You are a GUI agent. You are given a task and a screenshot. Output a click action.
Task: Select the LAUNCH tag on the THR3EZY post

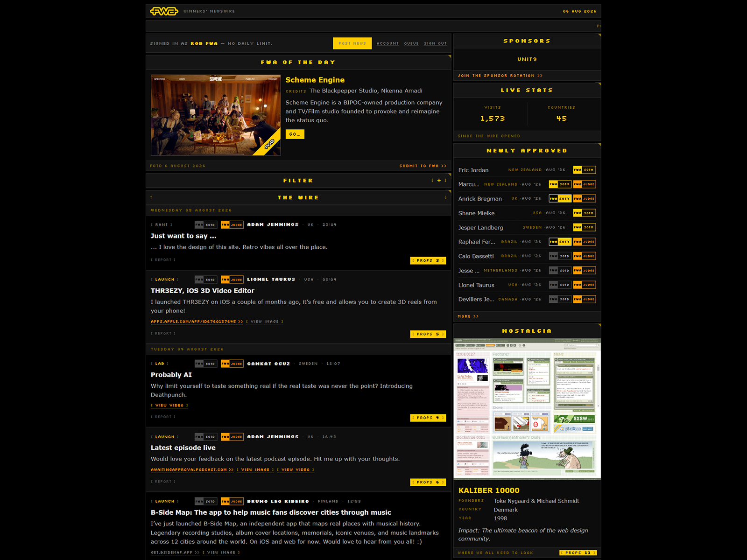click(x=165, y=280)
